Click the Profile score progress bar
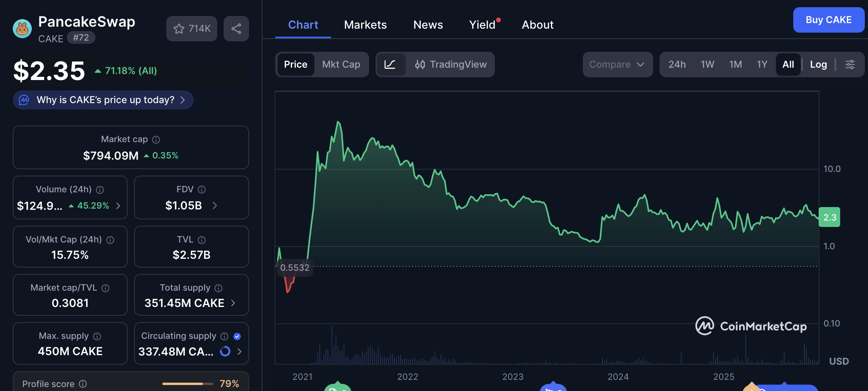 (x=187, y=383)
